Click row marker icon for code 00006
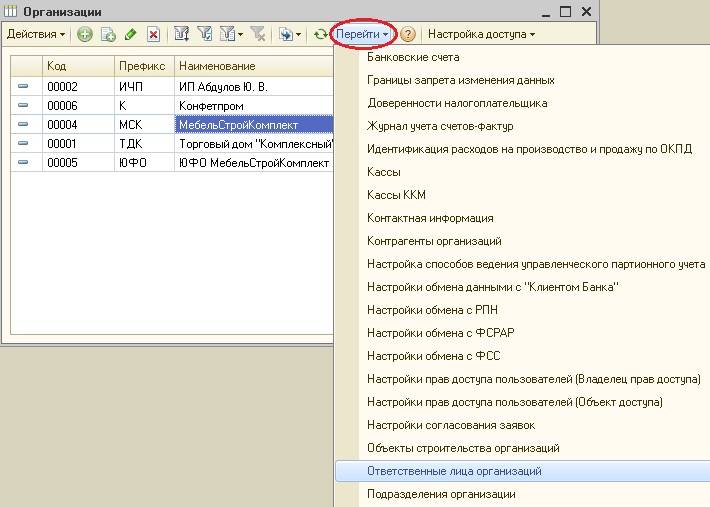710x507 pixels. click(x=23, y=105)
